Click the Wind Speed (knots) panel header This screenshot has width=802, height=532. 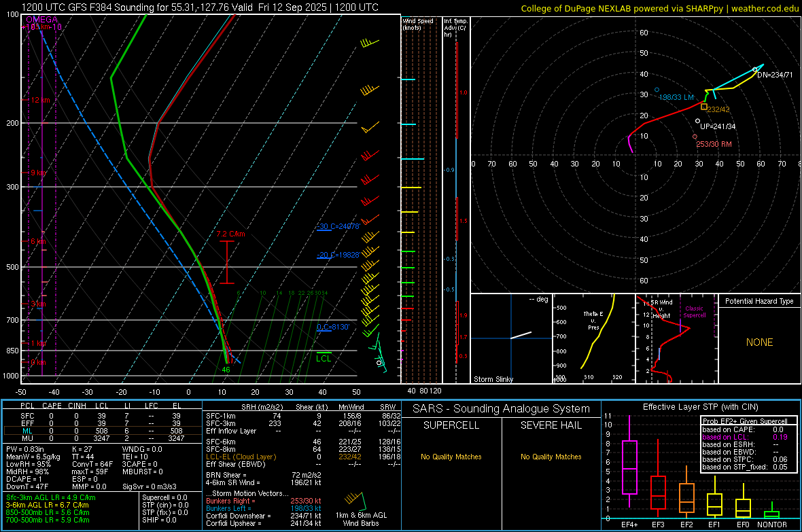pos(417,24)
